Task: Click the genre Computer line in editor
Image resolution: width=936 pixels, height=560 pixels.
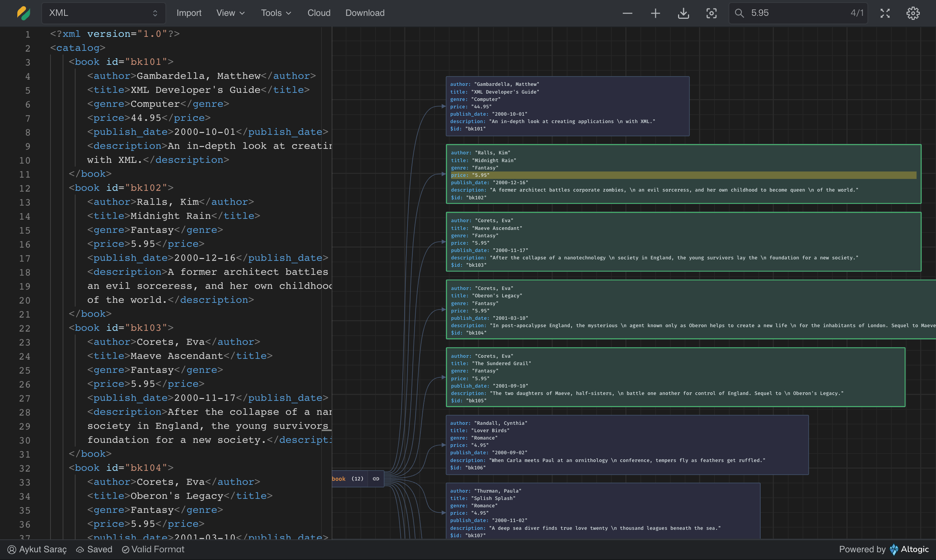Action: coord(158,104)
